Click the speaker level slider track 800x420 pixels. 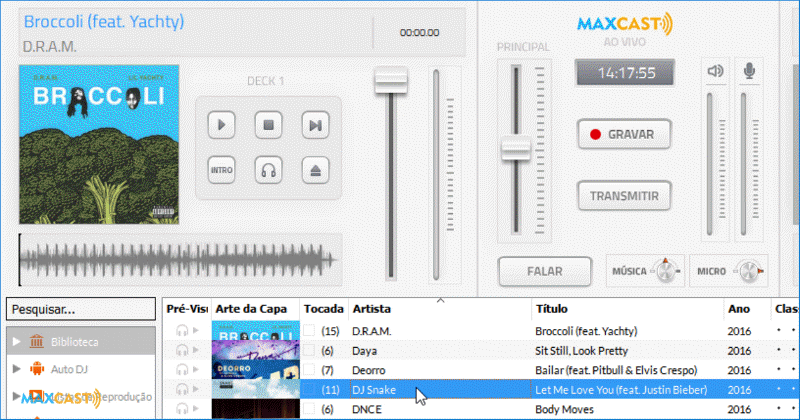coord(709,164)
